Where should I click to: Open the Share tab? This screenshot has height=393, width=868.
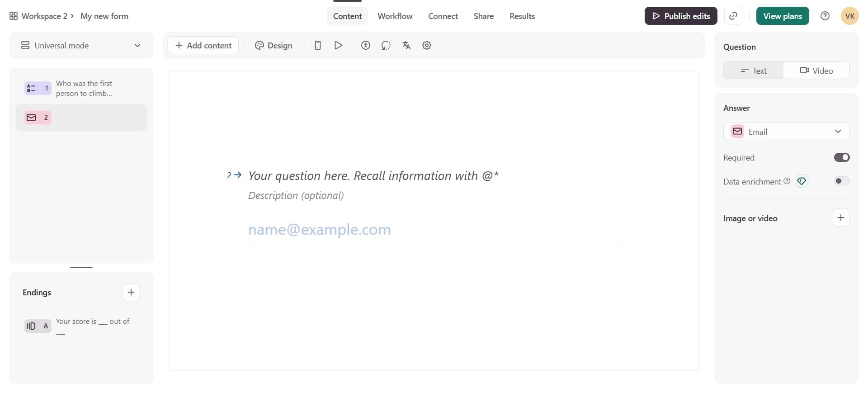[484, 16]
